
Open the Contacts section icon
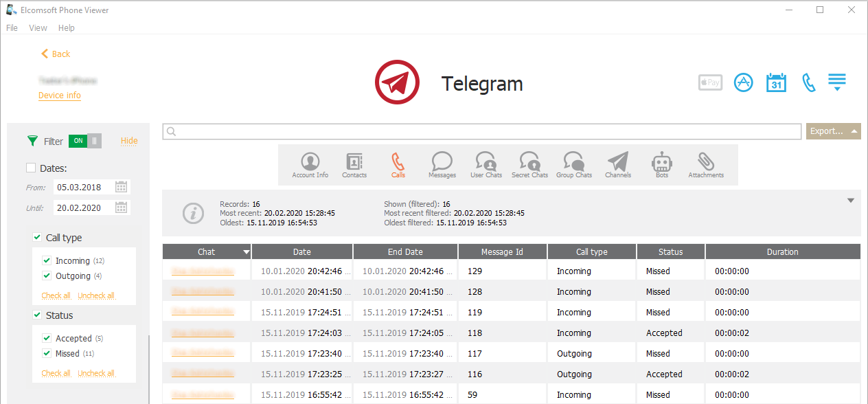pyautogui.click(x=354, y=165)
